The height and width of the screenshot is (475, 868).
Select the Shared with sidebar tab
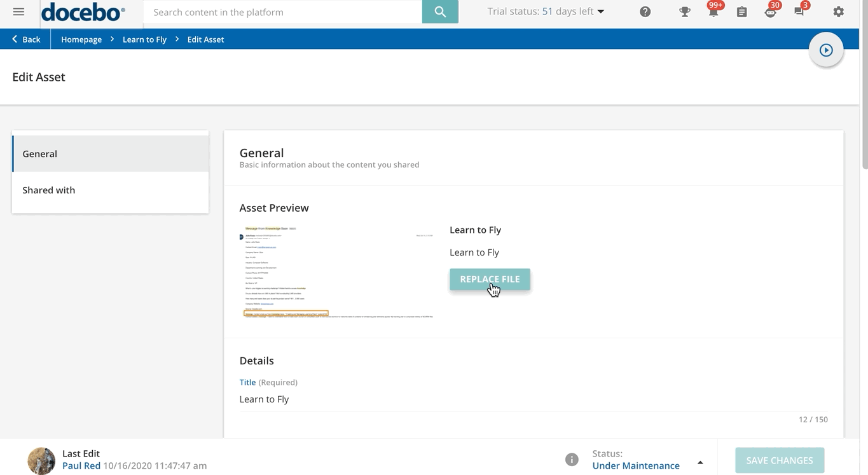[x=110, y=190]
